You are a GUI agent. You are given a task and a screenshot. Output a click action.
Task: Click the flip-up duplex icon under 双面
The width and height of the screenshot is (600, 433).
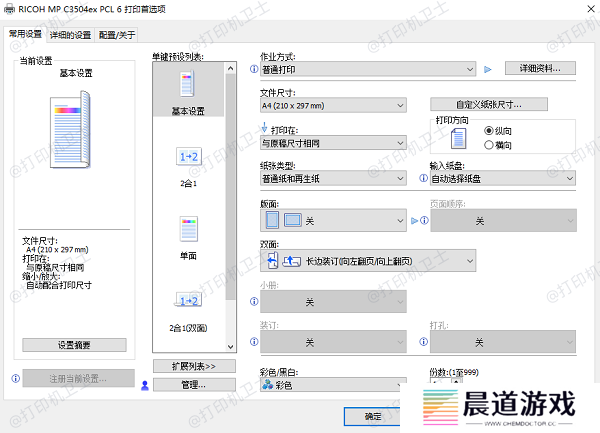pyautogui.click(x=292, y=261)
